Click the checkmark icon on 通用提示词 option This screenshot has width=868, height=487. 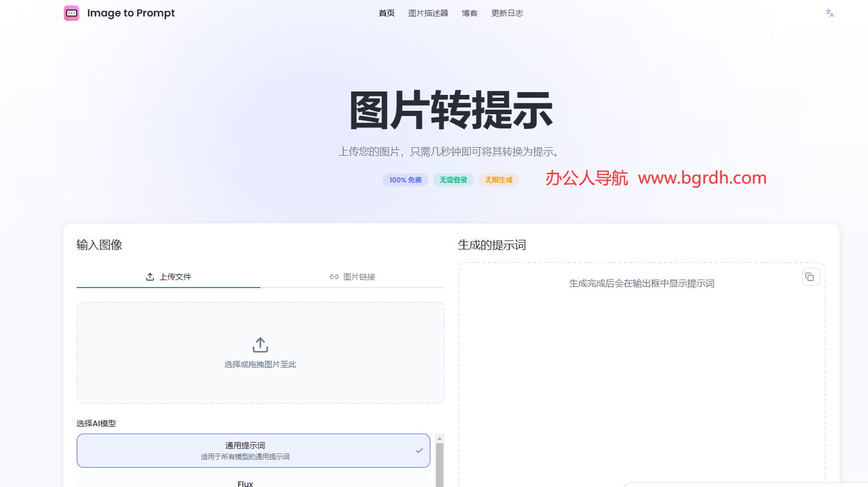pyautogui.click(x=420, y=451)
